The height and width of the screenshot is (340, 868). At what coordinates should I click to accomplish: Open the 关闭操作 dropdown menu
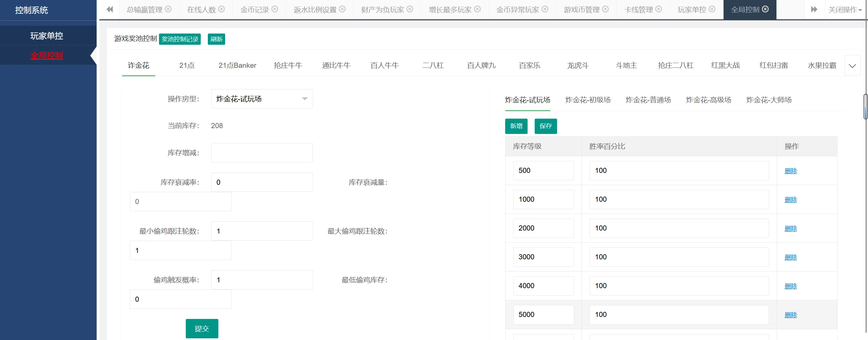pos(845,10)
